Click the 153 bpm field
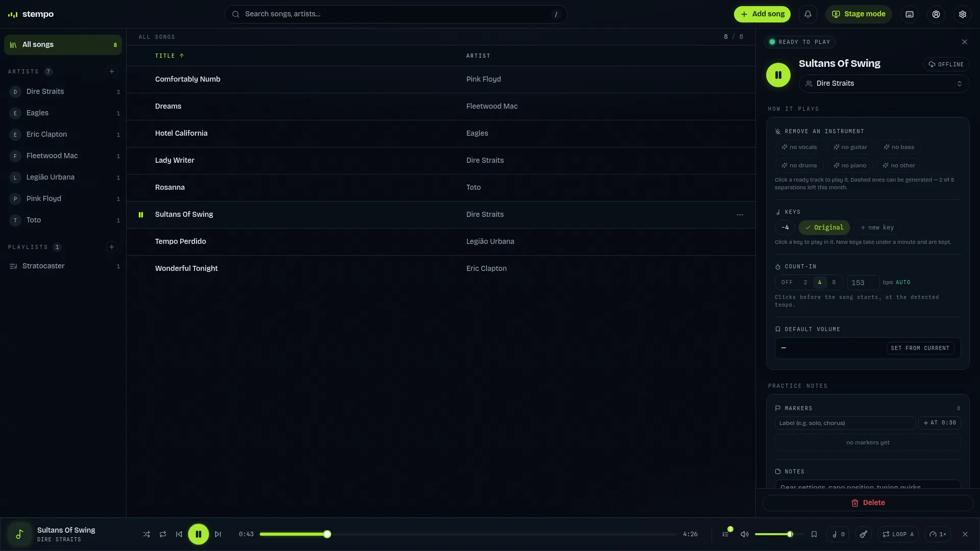Screen dimensions: 980x551 [x=863, y=283]
